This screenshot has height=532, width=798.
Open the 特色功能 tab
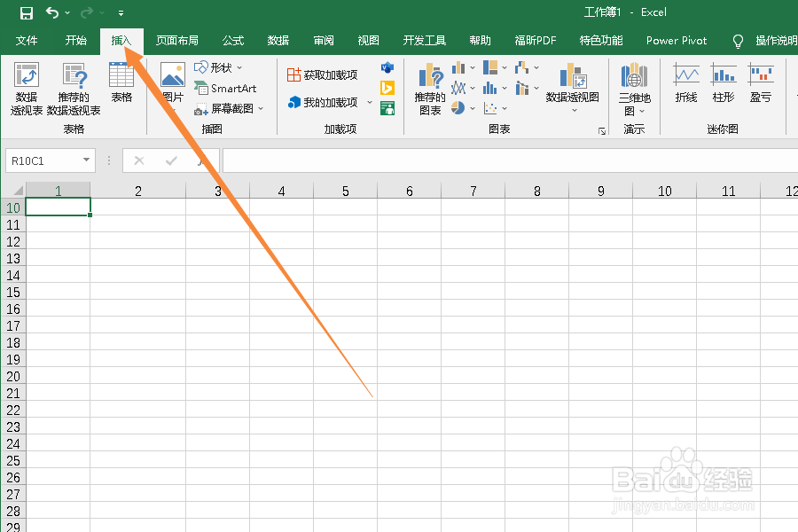(x=601, y=40)
